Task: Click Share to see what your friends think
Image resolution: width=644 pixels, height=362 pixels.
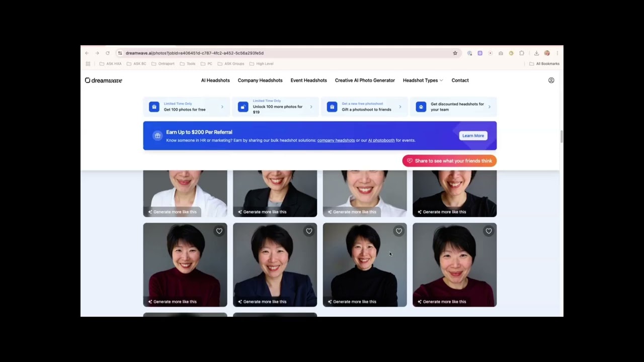Action: [x=449, y=161]
